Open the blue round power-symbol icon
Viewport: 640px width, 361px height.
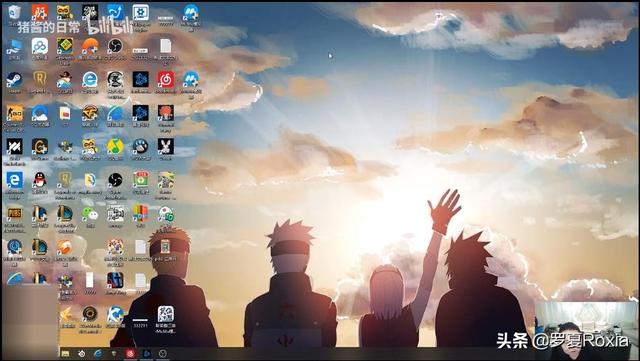[x=14, y=247]
